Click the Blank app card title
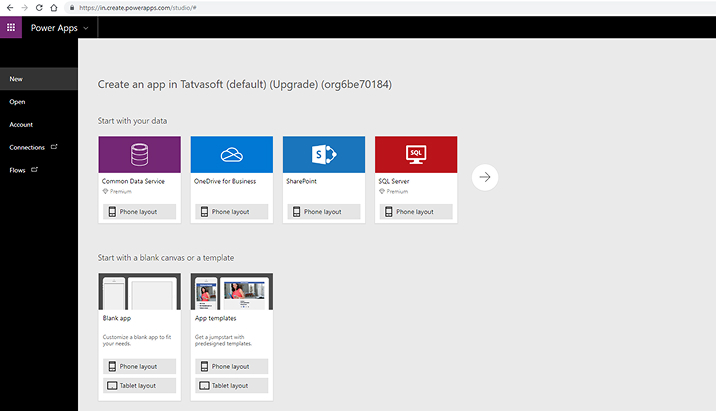716x411 pixels. 117,318
